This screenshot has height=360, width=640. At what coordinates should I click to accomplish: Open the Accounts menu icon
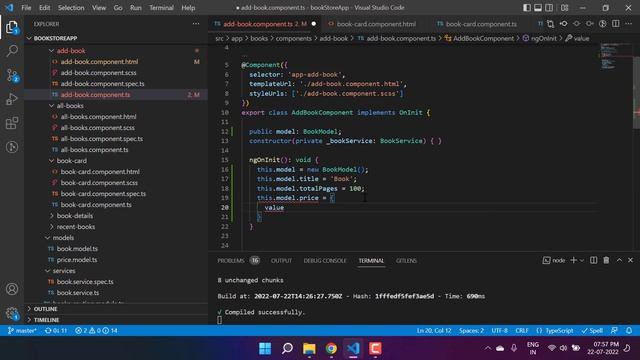point(12,289)
